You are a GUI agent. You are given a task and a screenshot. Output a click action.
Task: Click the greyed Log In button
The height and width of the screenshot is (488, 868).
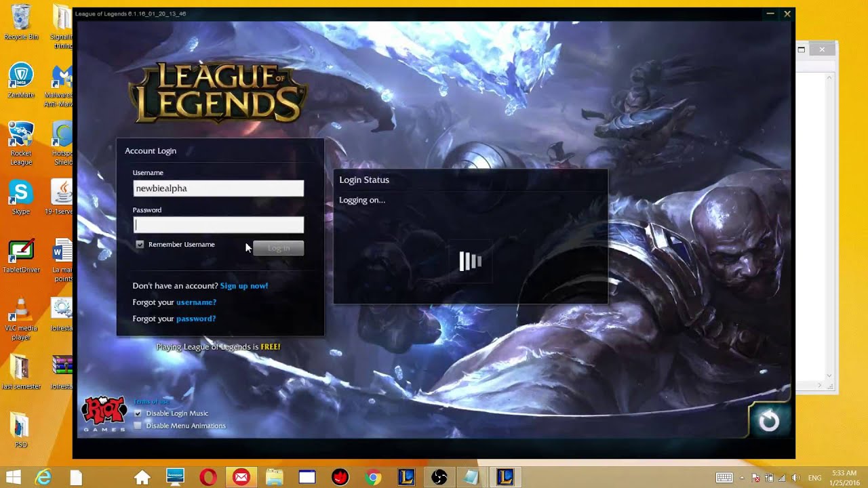pyautogui.click(x=278, y=248)
